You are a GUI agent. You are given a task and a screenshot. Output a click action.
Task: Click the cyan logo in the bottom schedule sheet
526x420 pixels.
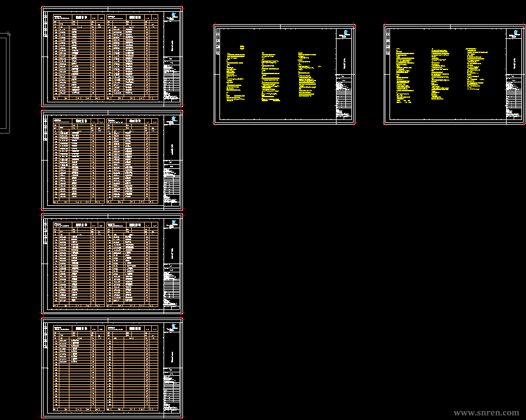[174, 326]
